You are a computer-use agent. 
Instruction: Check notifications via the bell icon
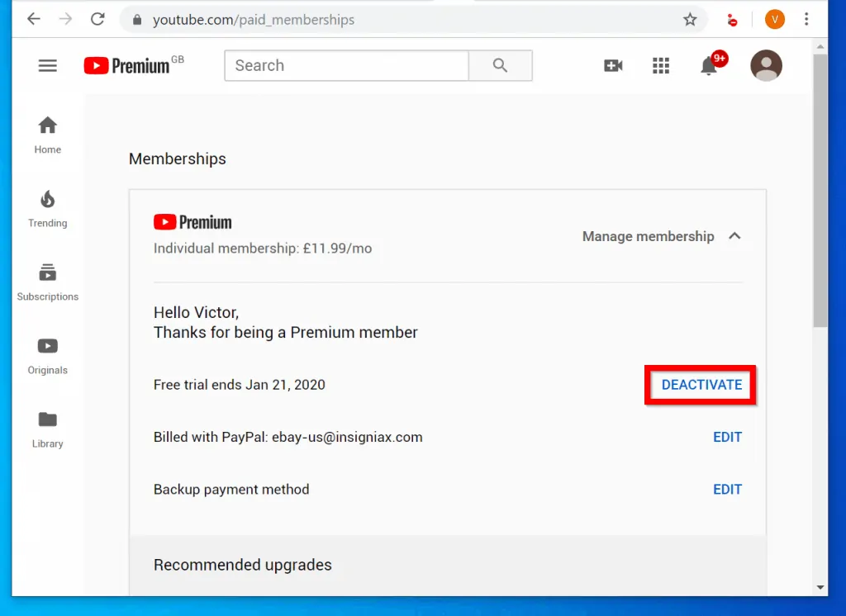[708, 66]
